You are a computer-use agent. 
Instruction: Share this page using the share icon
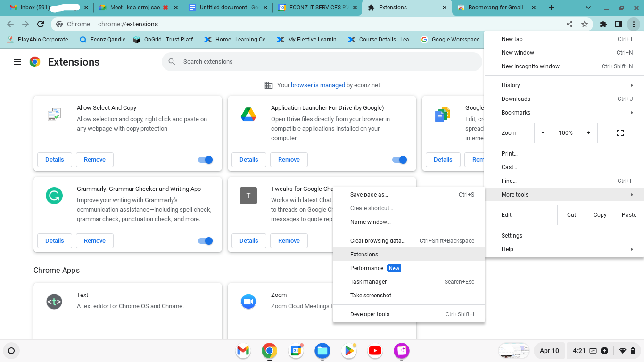(570, 24)
